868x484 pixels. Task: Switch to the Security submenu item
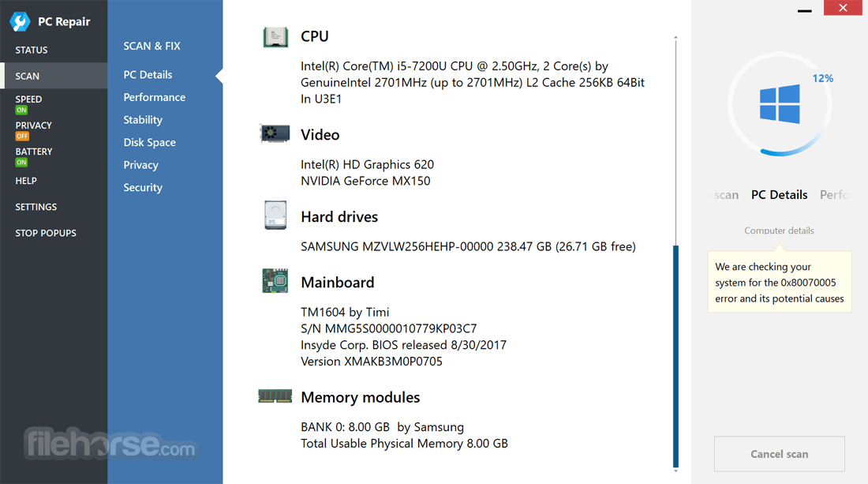[x=143, y=188]
